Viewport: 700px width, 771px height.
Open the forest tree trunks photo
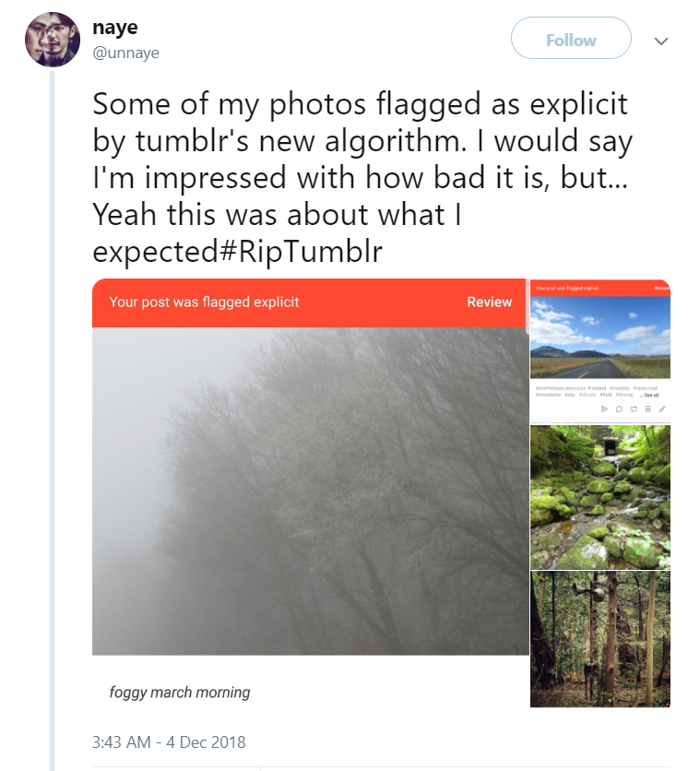(599, 639)
